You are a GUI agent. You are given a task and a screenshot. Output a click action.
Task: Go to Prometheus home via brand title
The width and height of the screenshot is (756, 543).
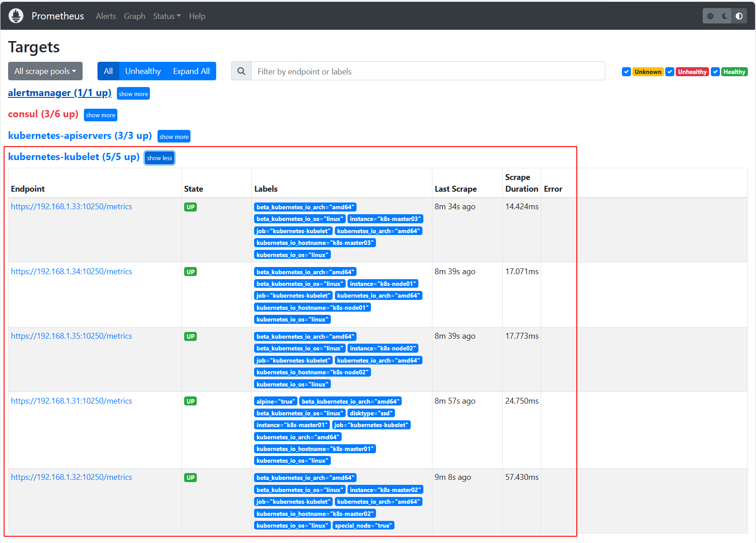[x=58, y=16]
